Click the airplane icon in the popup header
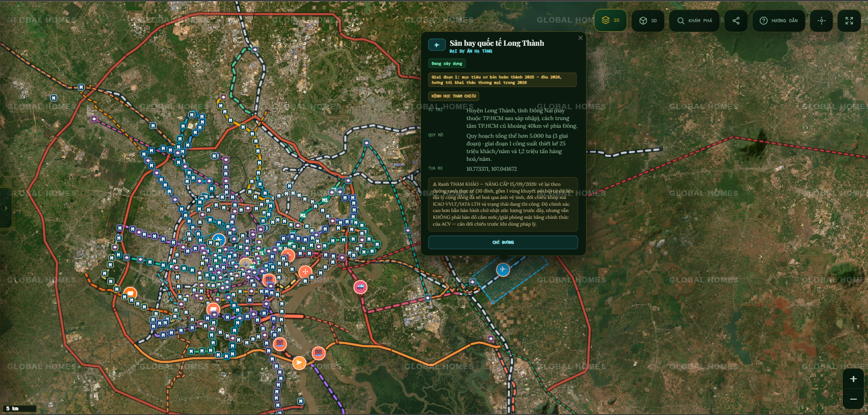The height and width of the screenshot is (415, 868). [436, 45]
